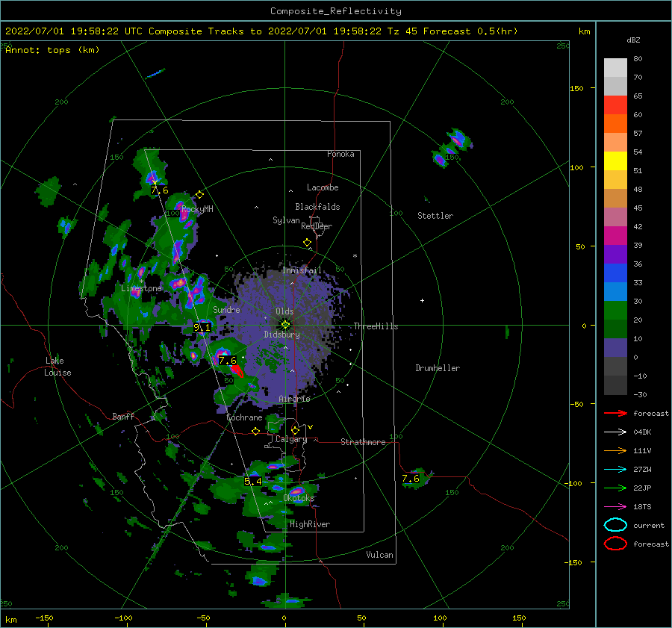Click the Composite_Reflectivity title

point(336,11)
